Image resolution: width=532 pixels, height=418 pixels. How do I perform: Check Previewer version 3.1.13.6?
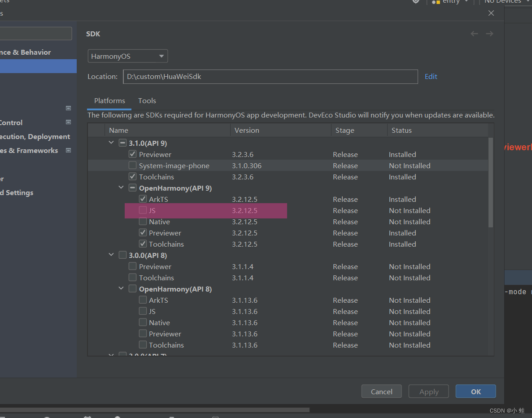[143, 333]
